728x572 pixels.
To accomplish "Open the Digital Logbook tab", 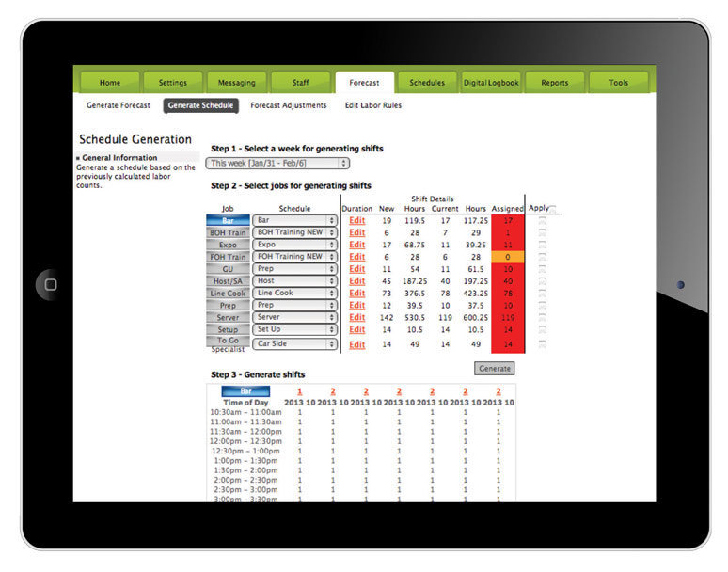I will pyautogui.click(x=491, y=82).
